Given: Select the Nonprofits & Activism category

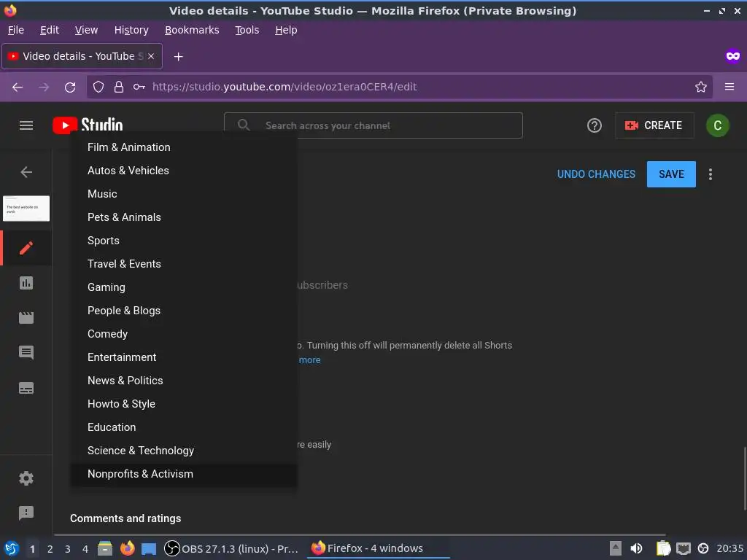Looking at the screenshot, I should pyautogui.click(x=184, y=474).
